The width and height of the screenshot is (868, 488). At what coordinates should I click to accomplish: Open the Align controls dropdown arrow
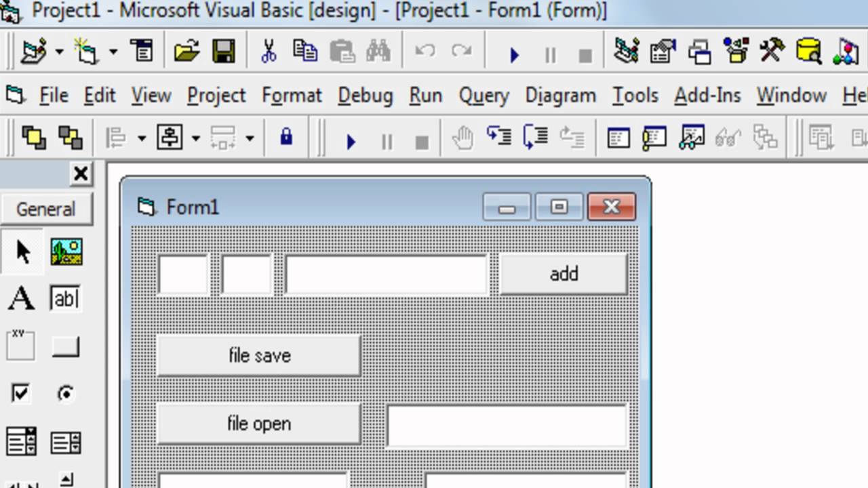[141, 138]
